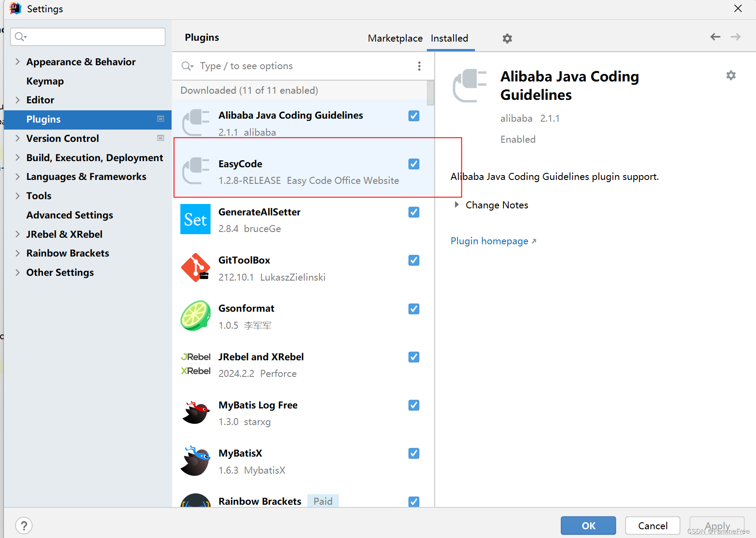Open plugin manager options via gear icon
The width and height of the screenshot is (756, 538).
(x=507, y=39)
